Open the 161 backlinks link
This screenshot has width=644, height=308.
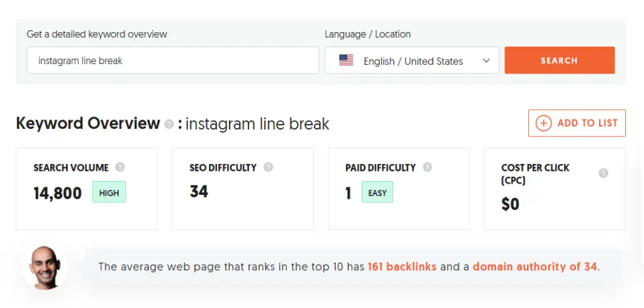(402, 267)
